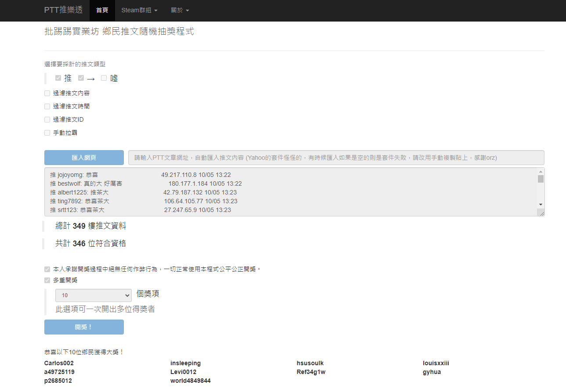Select winner name gyhua

tap(432, 372)
